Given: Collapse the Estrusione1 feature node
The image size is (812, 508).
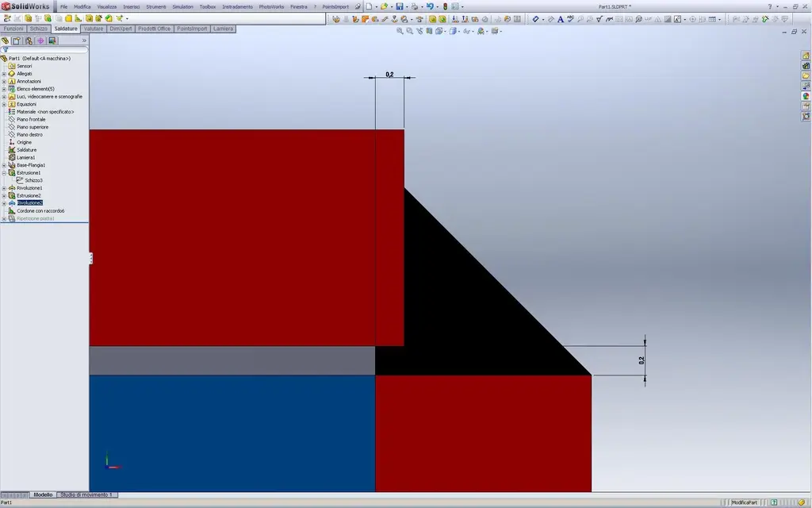Looking at the screenshot, I should click(x=4, y=173).
